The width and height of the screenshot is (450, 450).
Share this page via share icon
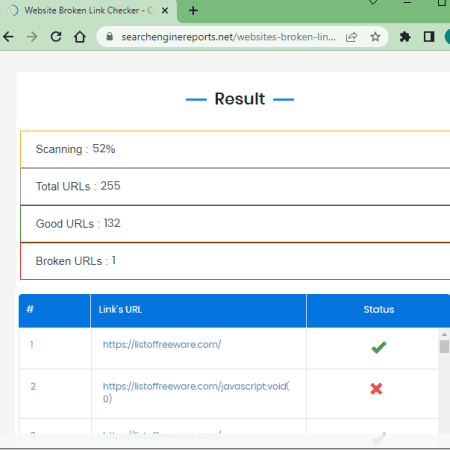(351, 37)
